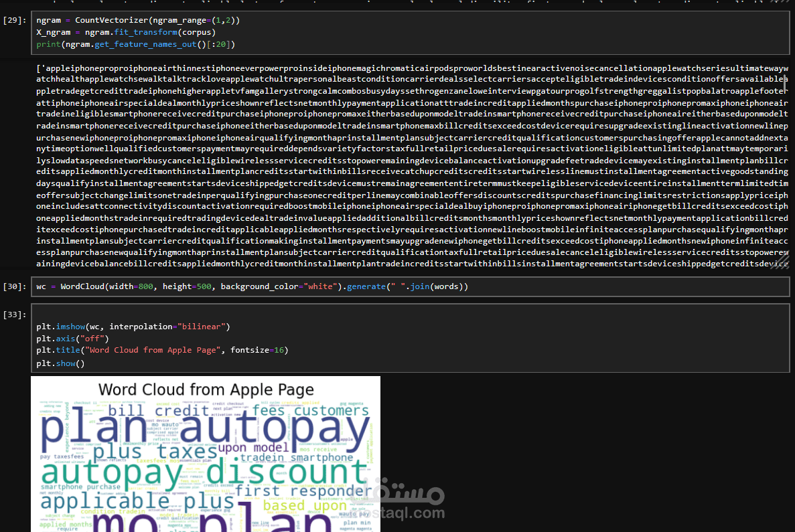Click 'plus taxes' in the word cloud
Screen dimensions: 795x532
(x=155, y=451)
